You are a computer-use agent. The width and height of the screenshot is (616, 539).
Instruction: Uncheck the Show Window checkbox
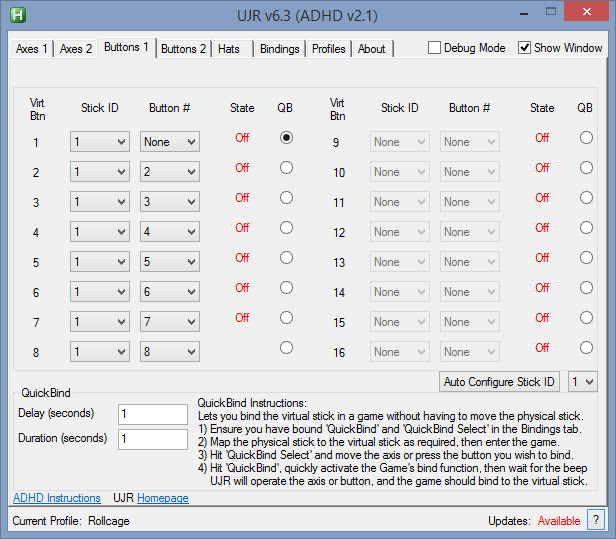coord(525,48)
